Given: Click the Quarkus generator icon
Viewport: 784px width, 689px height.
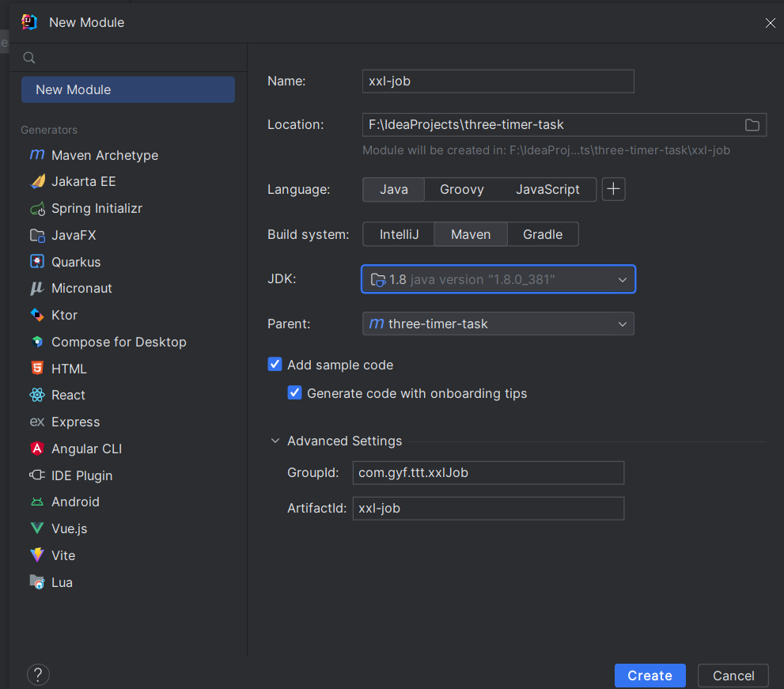Looking at the screenshot, I should (37, 262).
